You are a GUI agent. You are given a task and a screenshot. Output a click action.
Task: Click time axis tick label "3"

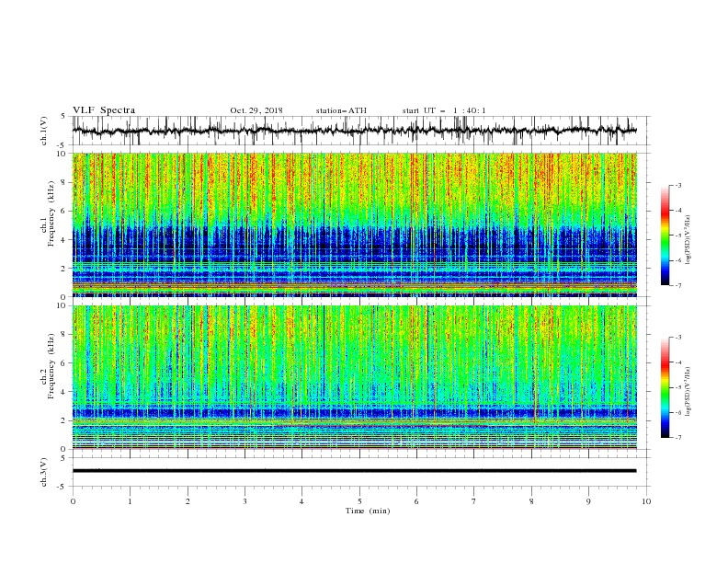click(x=245, y=501)
